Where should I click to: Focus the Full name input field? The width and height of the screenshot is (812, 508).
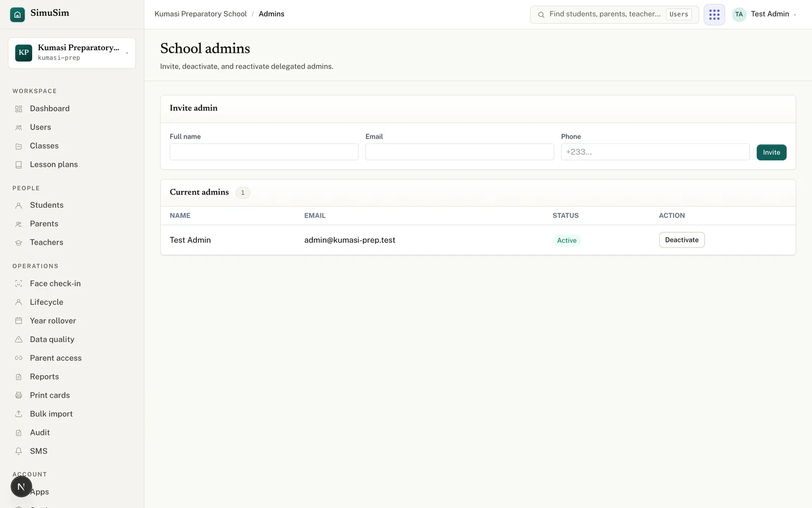coord(264,152)
